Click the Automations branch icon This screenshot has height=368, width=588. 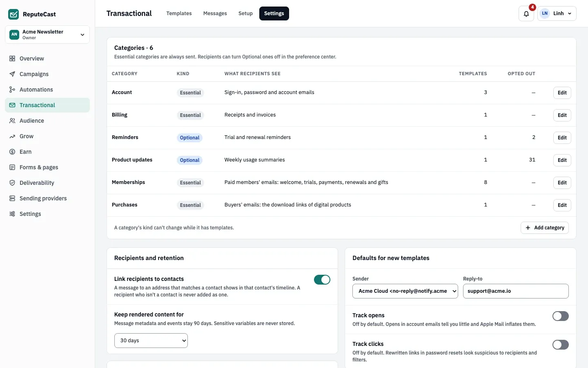[12, 90]
